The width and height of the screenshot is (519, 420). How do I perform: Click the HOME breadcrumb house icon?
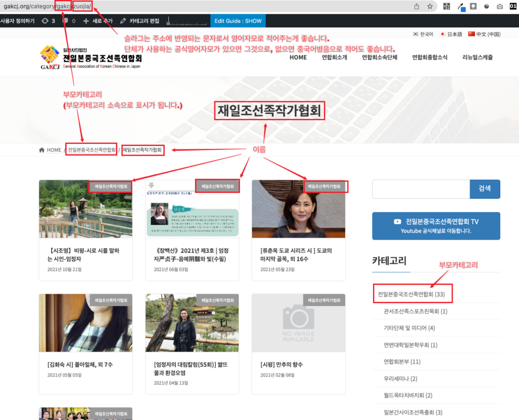pos(42,150)
